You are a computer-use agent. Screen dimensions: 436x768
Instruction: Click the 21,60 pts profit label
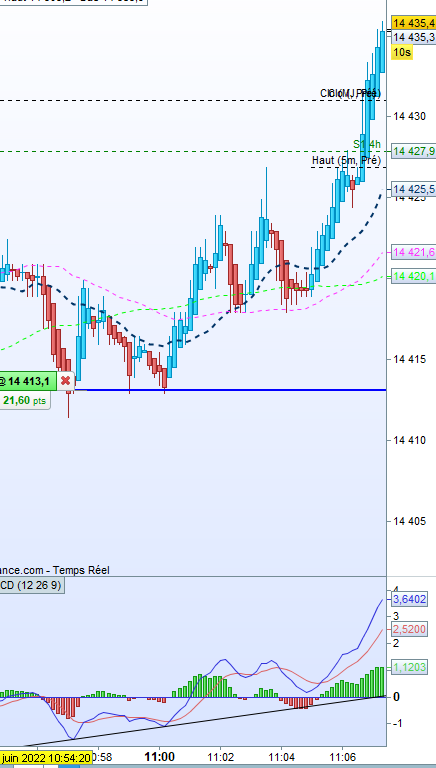24,401
